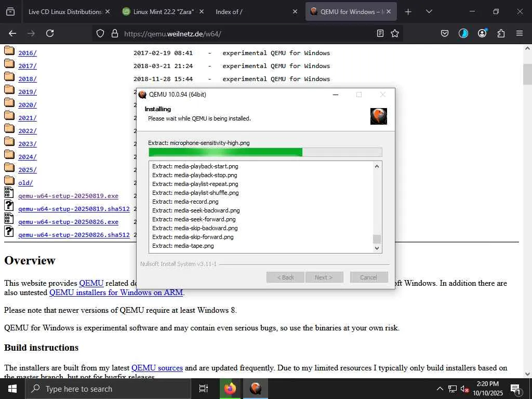The image size is (532, 399).
Task: Expand the list all tabs chevron
Action: (x=429, y=11)
